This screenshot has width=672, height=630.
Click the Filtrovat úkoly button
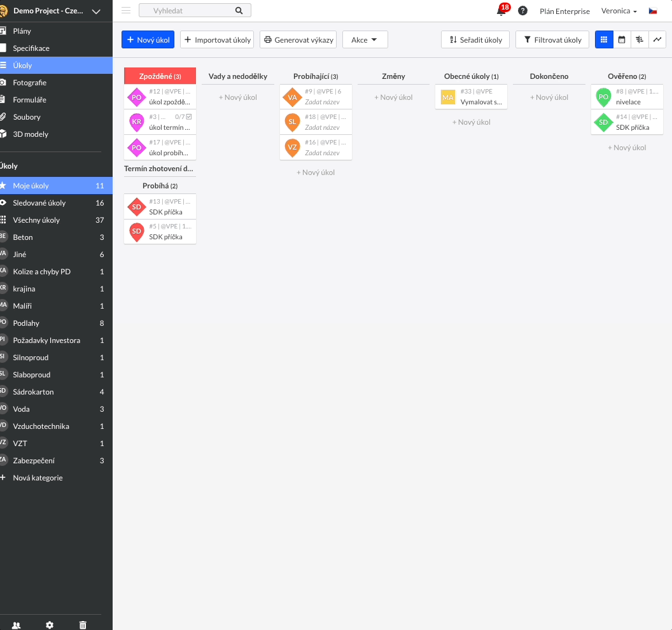tap(552, 39)
